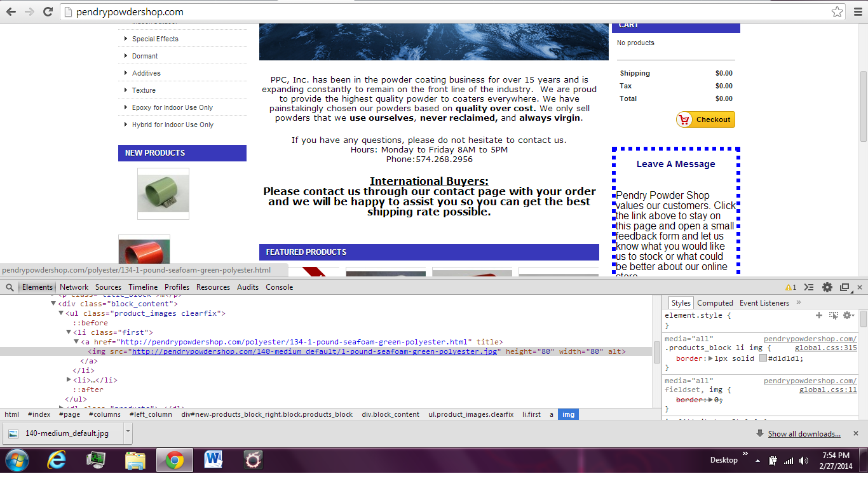Collapse the li class first node
Viewport: 868px width, 488px height.
pos(69,332)
